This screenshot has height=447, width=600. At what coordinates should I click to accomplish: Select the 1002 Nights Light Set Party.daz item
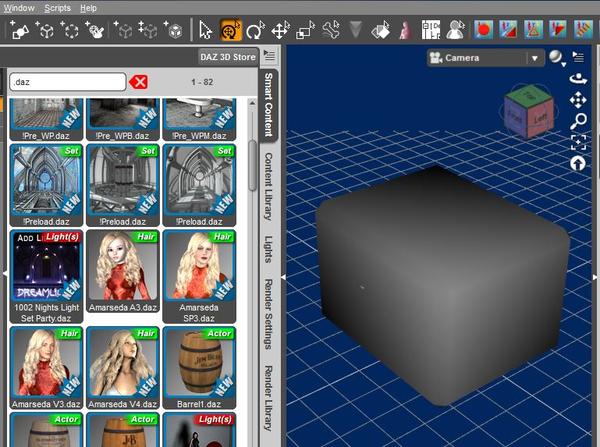coord(46,276)
